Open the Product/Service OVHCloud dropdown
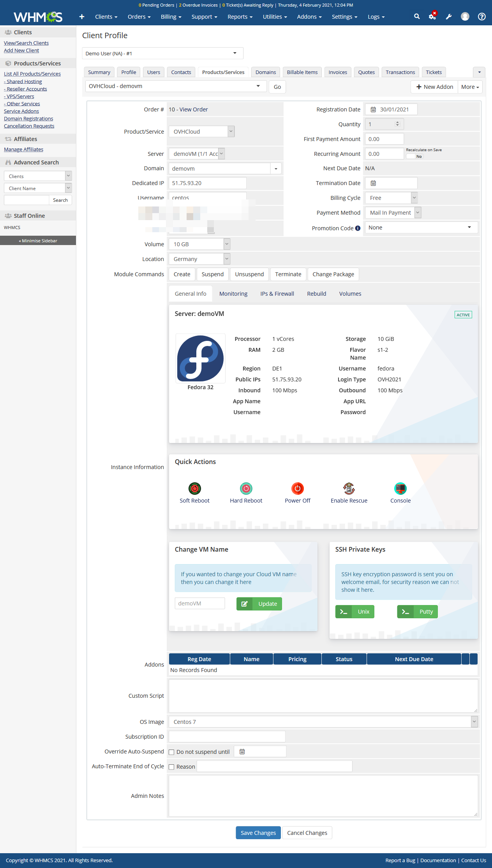The width and height of the screenshot is (492, 868). (201, 132)
